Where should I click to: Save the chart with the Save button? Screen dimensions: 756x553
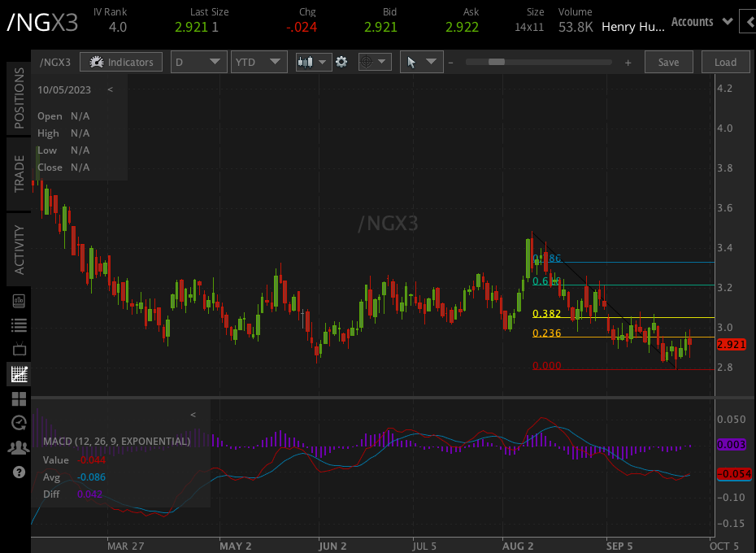coord(668,62)
